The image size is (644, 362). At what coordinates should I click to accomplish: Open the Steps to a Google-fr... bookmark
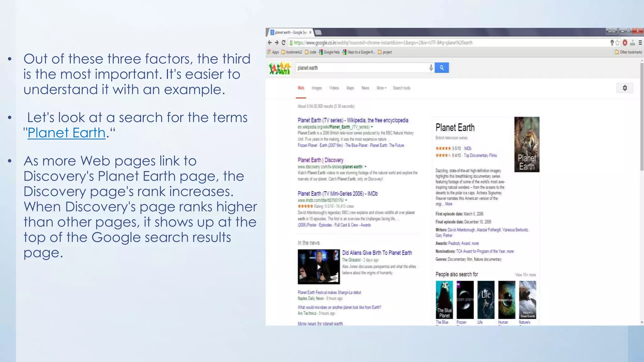point(358,52)
